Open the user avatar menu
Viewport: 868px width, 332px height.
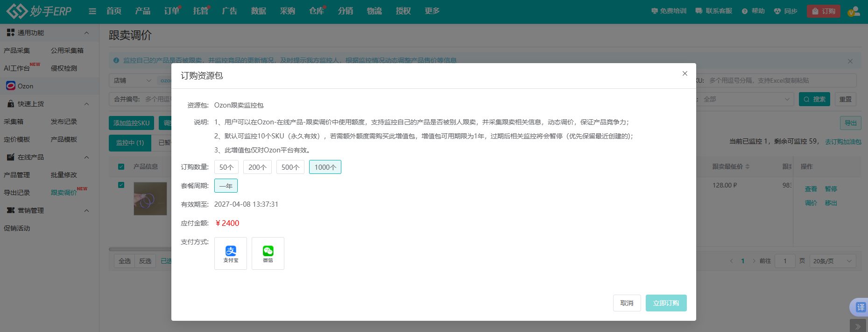tap(854, 11)
